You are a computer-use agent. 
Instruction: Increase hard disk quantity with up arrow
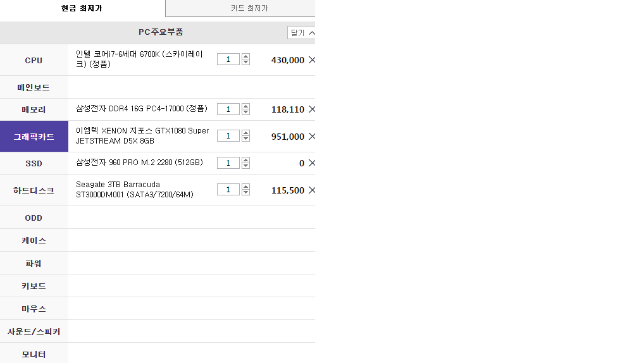point(246,187)
